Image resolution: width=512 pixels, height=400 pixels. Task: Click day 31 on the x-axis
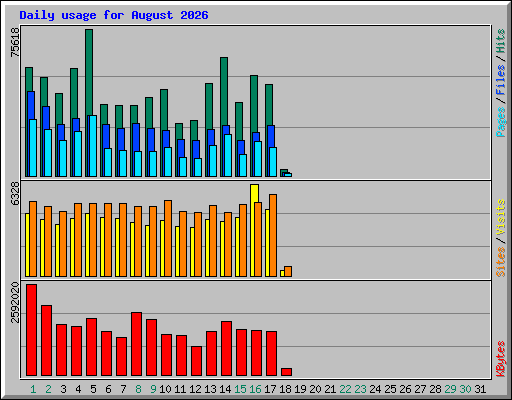pos(480,389)
